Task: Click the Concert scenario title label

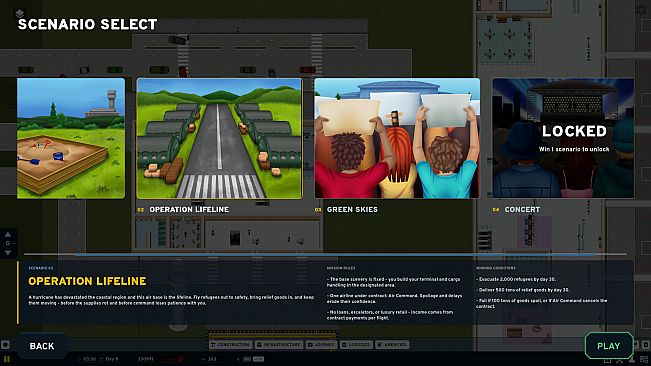Action: pyautogui.click(x=522, y=210)
